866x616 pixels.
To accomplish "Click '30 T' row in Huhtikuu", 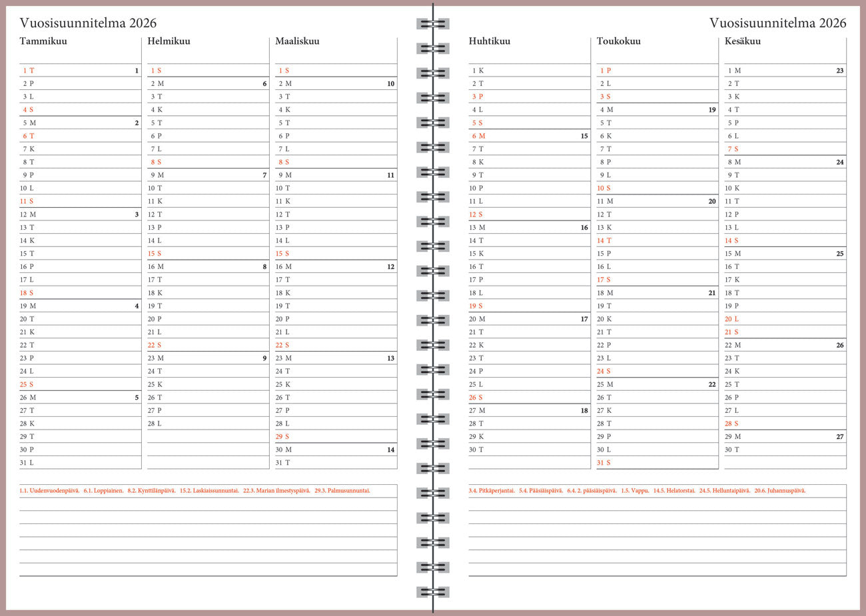I will (530, 450).
